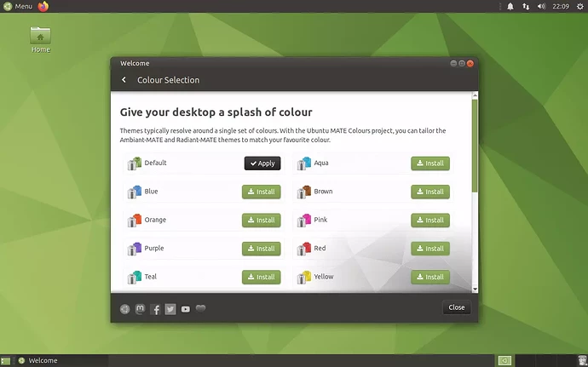The height and width of the screenshot is (367, 588).
Task: Open the Twitter icon in footer
Action: (x=170, y=309)
